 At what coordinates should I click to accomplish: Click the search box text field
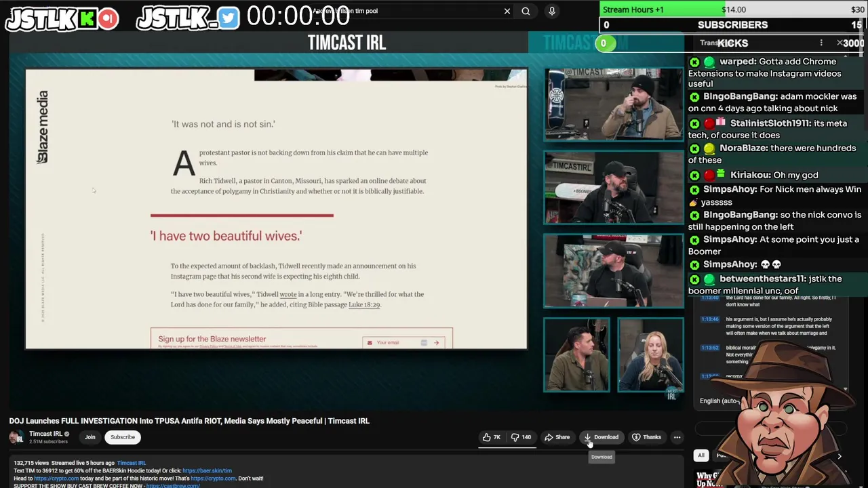[406, 11]
